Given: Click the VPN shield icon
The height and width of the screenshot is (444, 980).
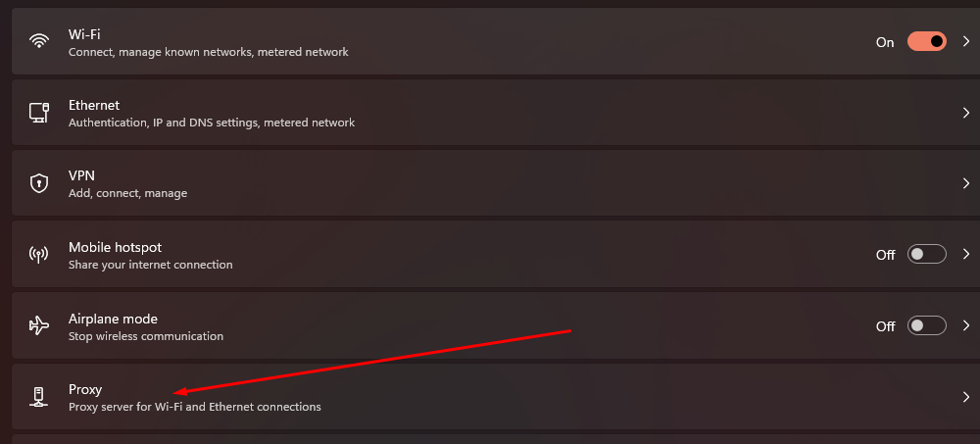Looking at the screenshot, I should (x=39, y=183).
